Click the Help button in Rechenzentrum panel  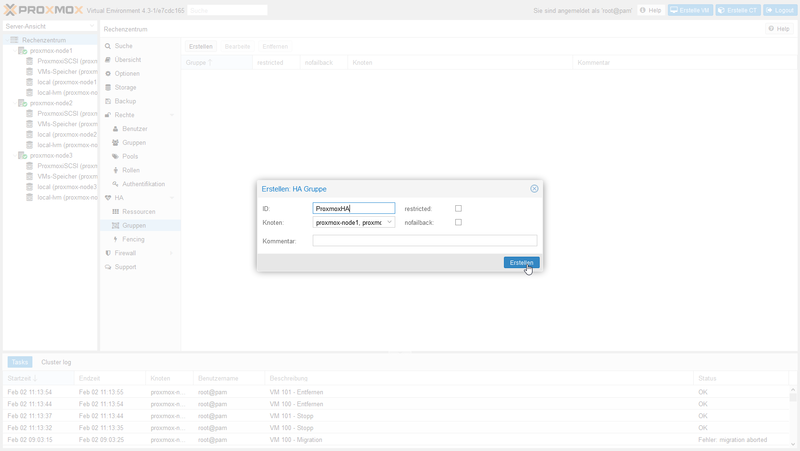779,29
